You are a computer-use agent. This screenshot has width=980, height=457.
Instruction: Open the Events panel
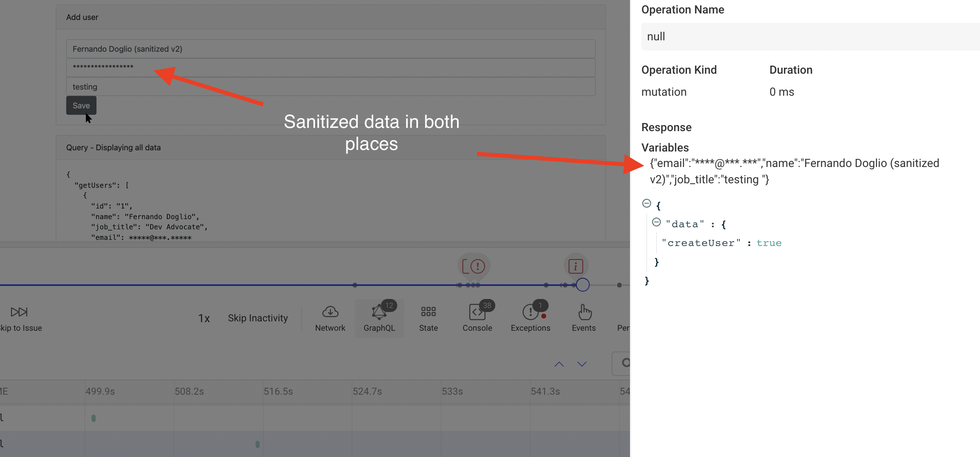point(584,318)
